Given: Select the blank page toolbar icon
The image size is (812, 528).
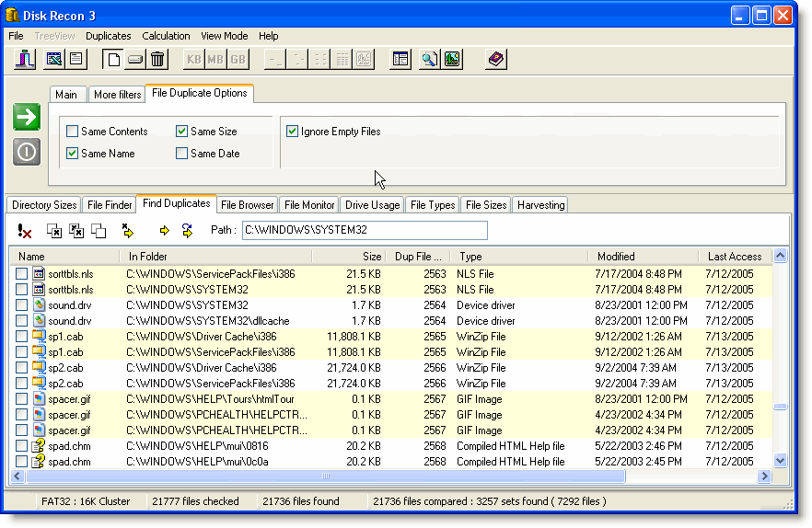Looking at the screenshot, I should pyautogui.click(x=113, y=59).
